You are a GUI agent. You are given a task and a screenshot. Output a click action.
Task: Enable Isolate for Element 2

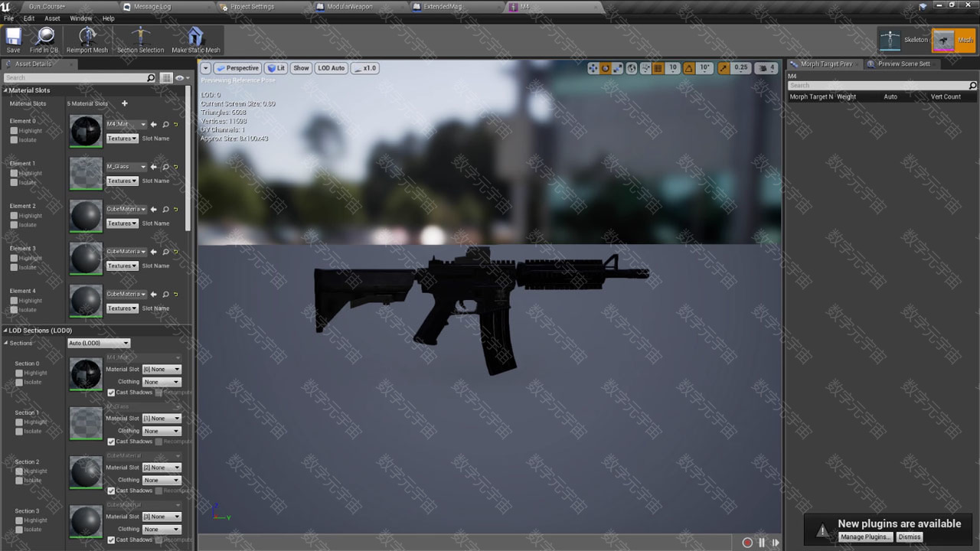14,225
